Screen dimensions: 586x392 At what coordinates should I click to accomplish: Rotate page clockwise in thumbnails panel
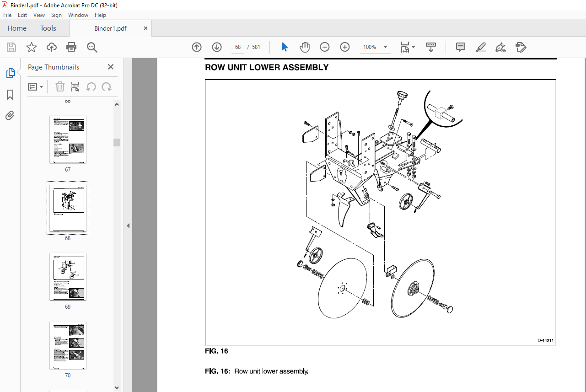tap(107, 86)
